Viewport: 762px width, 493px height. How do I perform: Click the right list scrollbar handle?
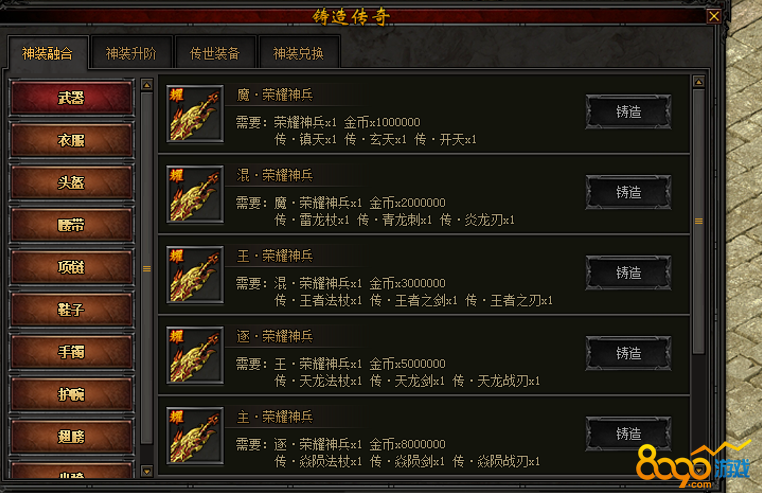(698, 221)
